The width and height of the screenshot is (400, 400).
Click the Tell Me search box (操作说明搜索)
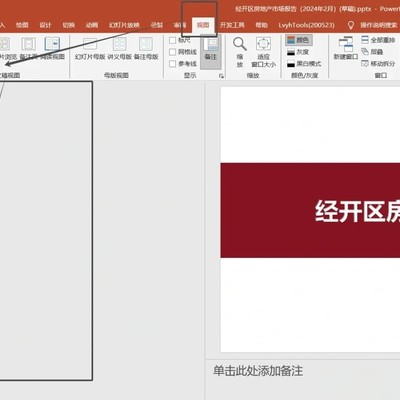pyautogui.click(x=379, y=25)
